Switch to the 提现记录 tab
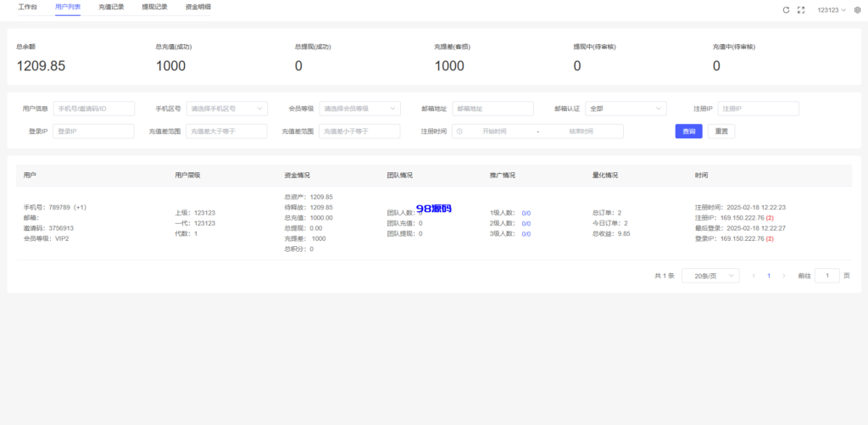This screenshot has width=868, height=425. coord(154,8)
